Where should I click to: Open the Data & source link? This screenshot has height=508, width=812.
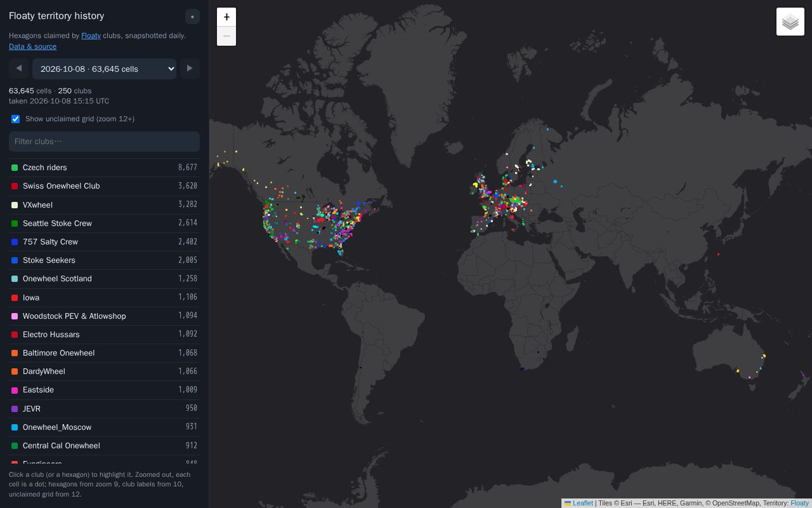coord(32,46)
